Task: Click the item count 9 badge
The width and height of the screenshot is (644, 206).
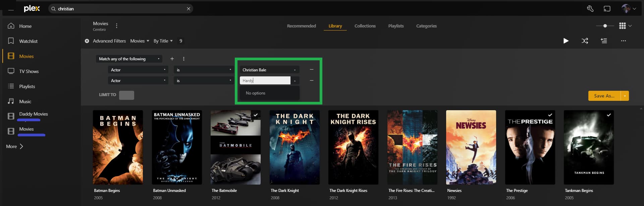Action: coord(181,41)
